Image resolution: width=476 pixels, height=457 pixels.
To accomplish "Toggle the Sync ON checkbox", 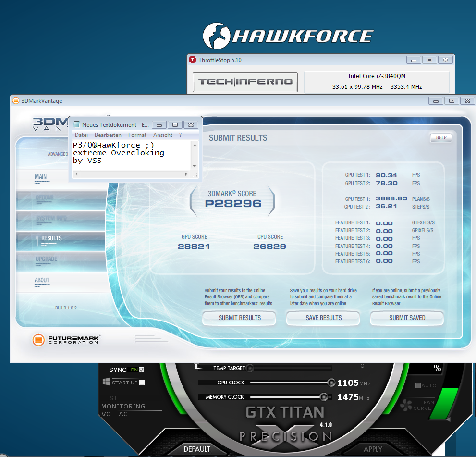I will pos(141,370).
